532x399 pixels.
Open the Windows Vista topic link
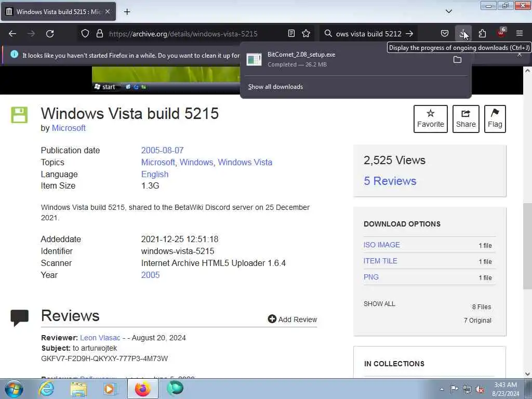click(x=245, y=162)
